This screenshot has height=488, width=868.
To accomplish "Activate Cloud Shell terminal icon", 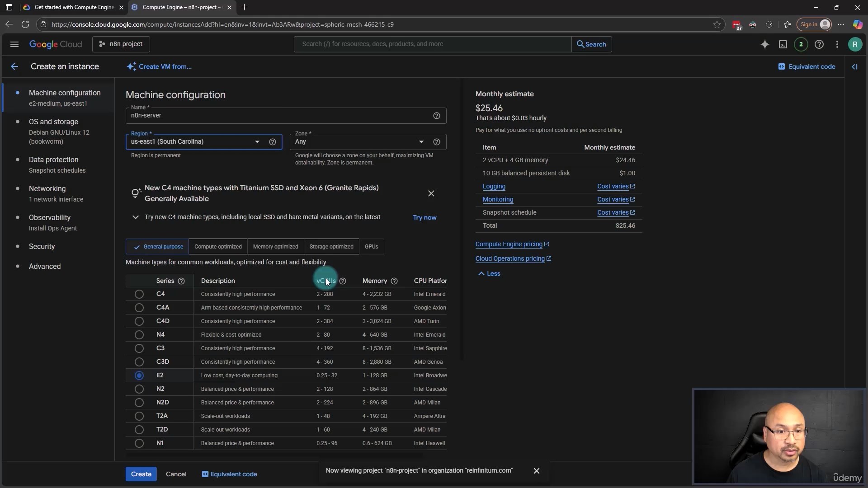I will click(x=783, y=44).
